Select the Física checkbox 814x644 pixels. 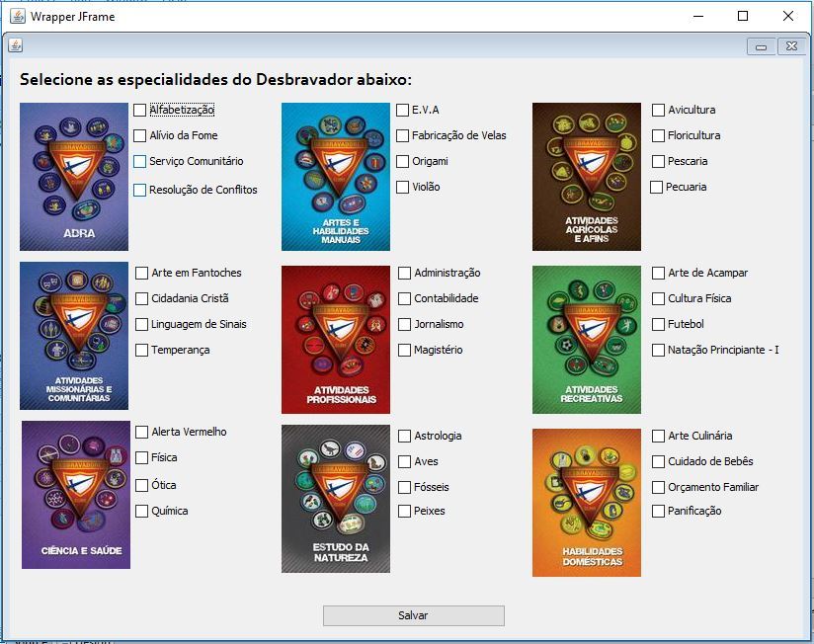pos(141,457)
